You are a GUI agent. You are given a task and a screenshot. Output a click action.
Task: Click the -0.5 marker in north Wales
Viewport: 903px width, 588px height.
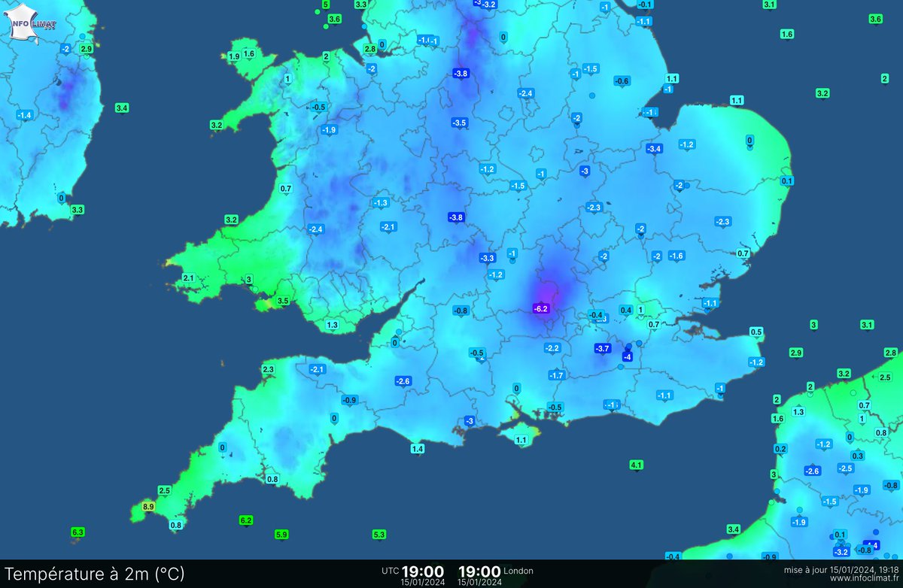coord(318,106)
